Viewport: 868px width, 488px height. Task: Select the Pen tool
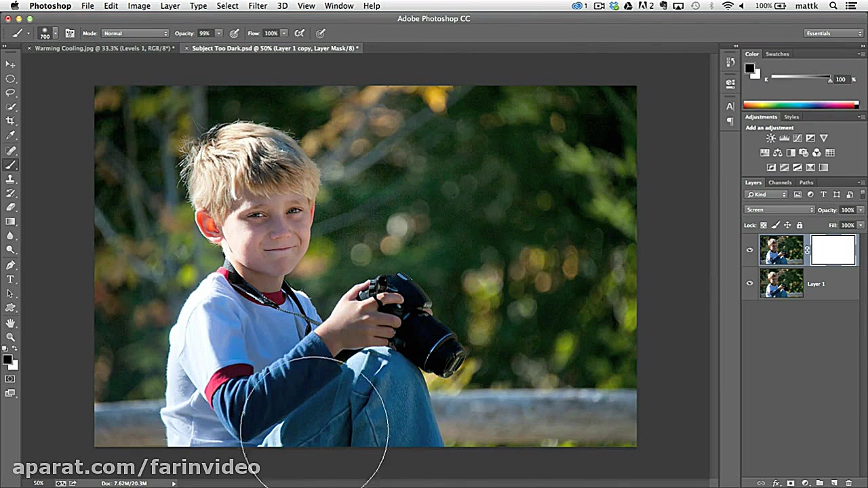point(10,265)
